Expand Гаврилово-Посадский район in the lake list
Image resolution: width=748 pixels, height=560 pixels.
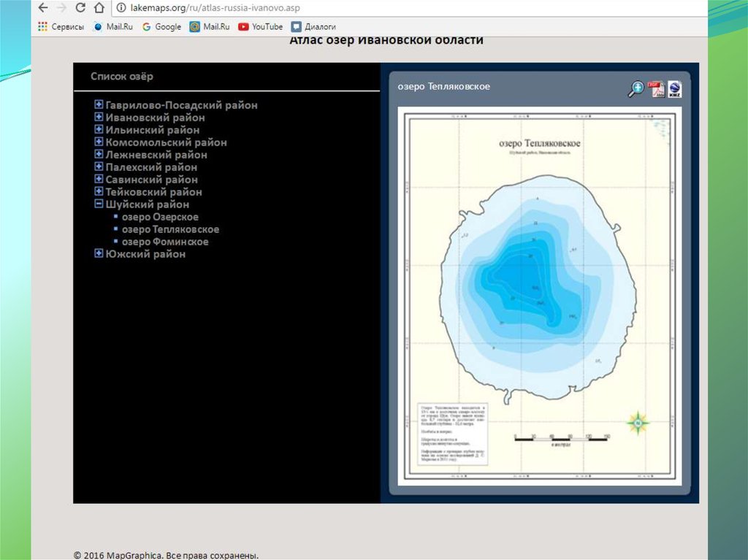coord(99,105)
